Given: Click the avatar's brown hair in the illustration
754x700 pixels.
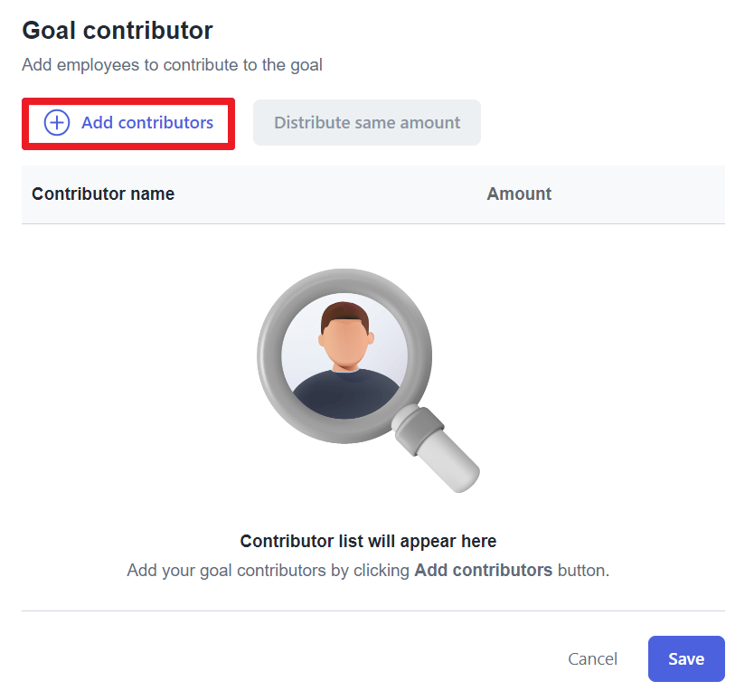Looking at the screenshot, I should coord(344,315).
